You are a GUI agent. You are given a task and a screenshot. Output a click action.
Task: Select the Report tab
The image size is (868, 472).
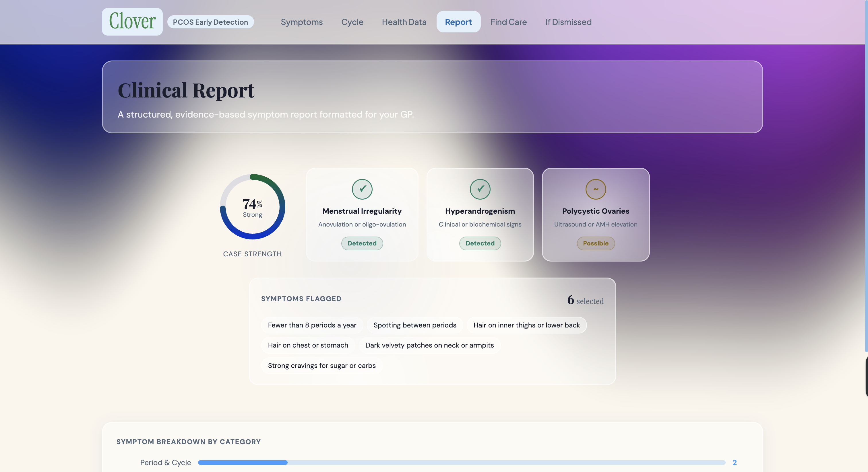[x=458, y=22]
